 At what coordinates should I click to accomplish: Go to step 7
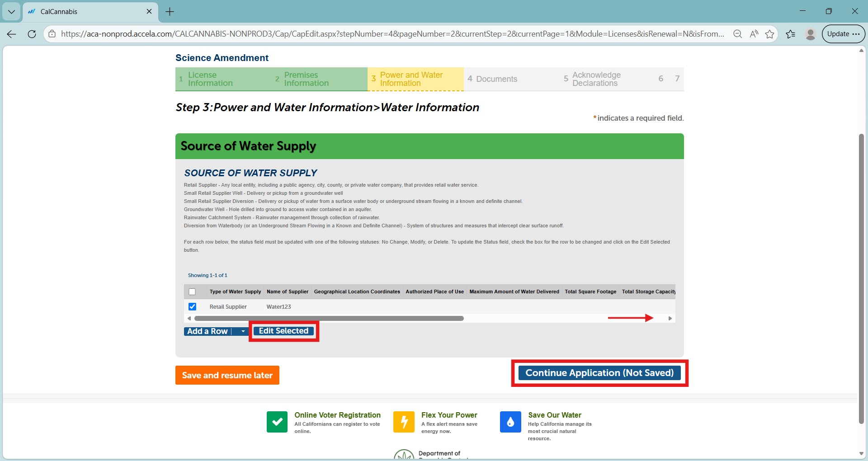pos(677,79)
